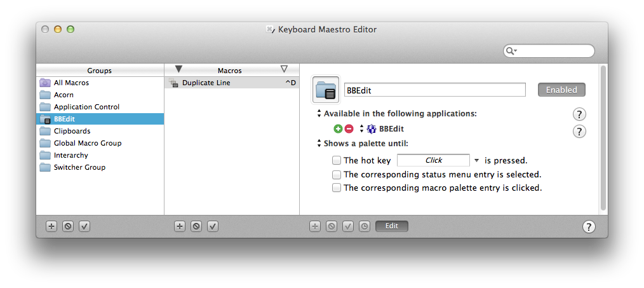
Task: Click the Groups column header
Action: 100,71
